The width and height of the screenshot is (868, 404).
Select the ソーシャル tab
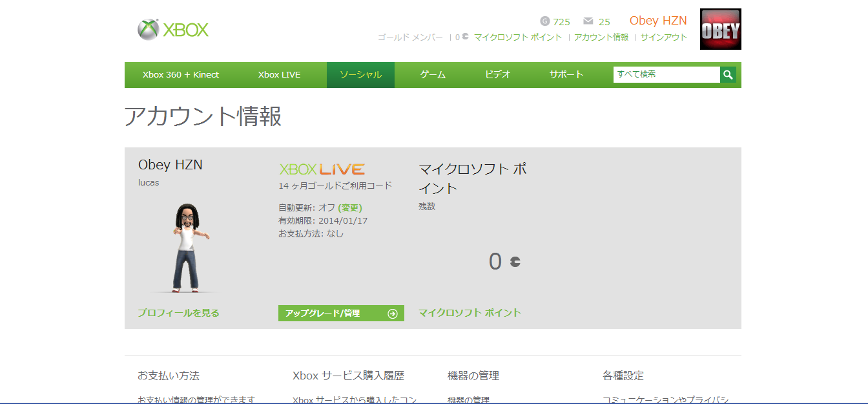pos(360,75)
